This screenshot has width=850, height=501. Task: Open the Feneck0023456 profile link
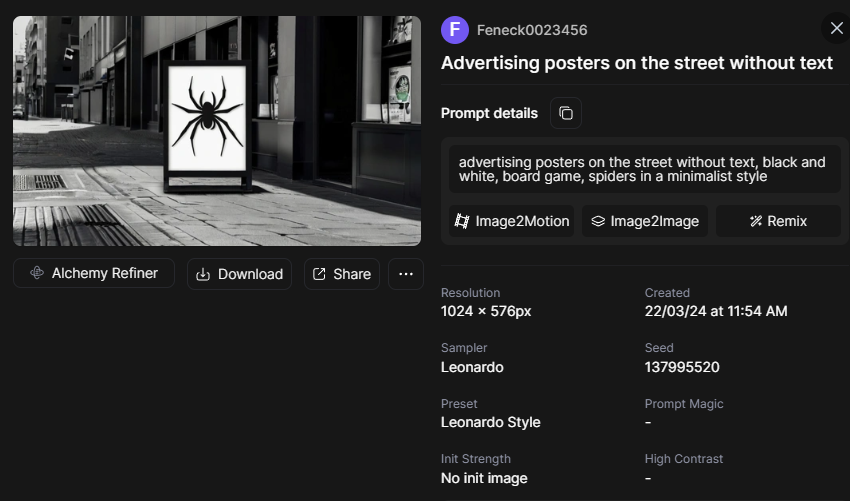coord(532,30)
